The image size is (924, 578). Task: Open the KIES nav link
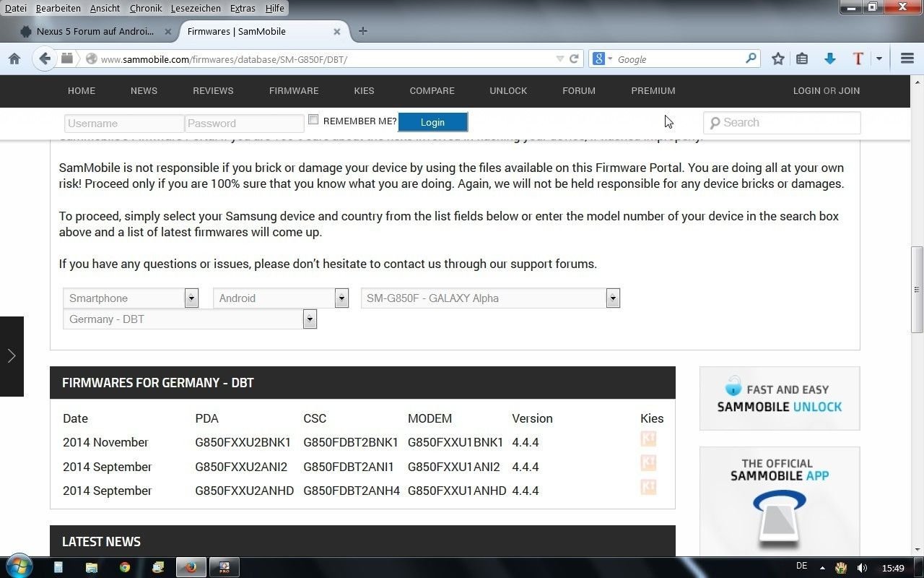[x=364, y=90]
